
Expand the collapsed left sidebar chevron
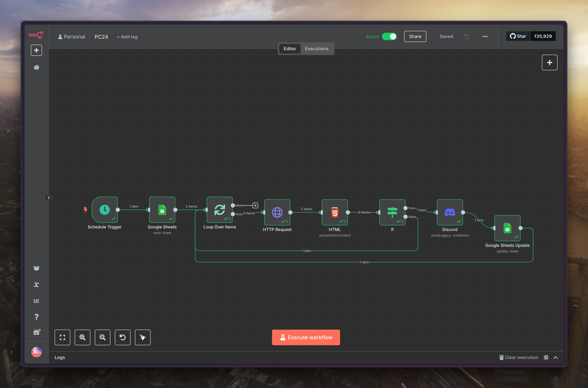tap(49, 198)
